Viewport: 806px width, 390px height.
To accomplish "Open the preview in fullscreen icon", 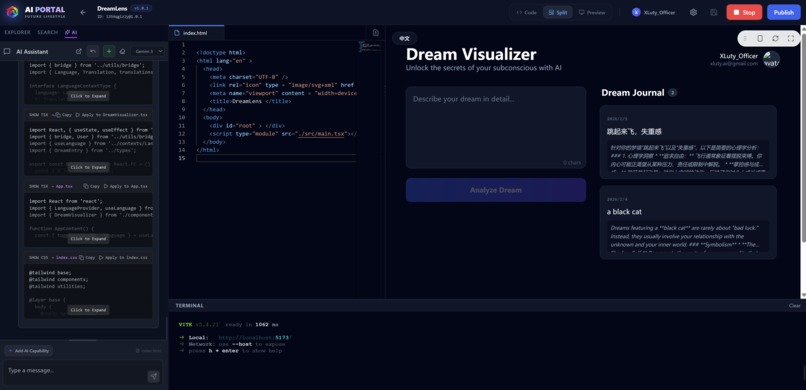I will click(x=791, y=39).
